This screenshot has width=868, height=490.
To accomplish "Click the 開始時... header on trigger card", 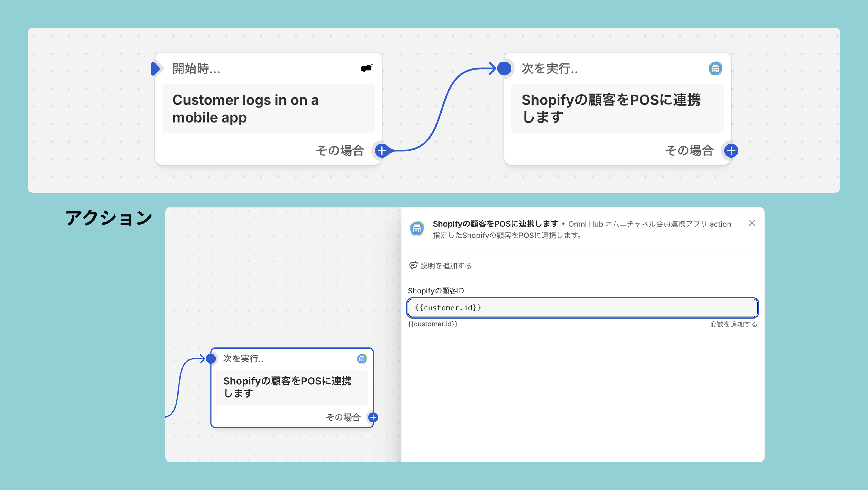I will 196,68.
